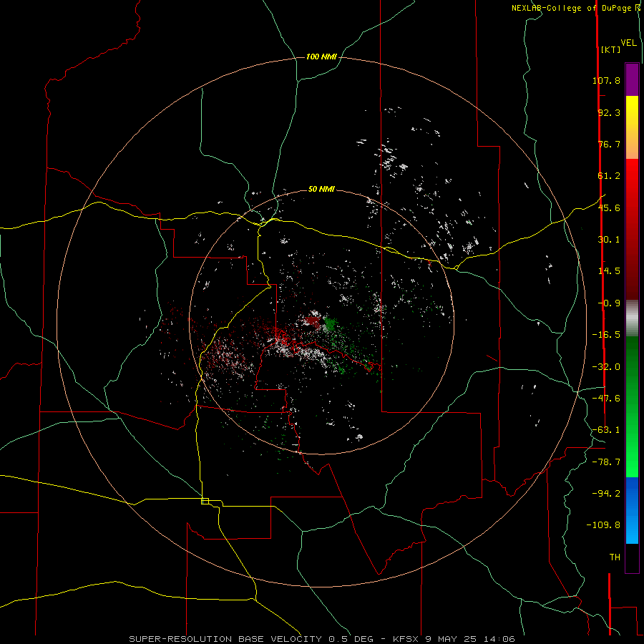644x644 pixels.
Task: Click the -78.7 legend value
Action: point(606,462)
